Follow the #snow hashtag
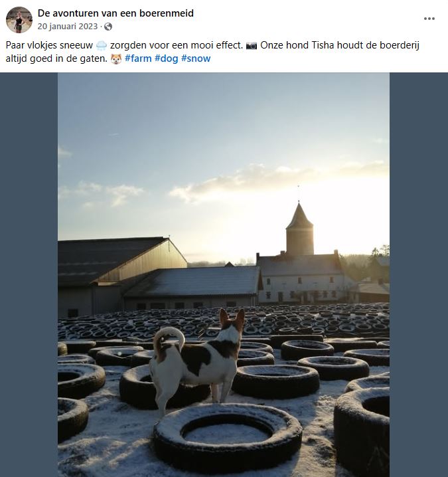This screenshot has width=448, height=477. (196, 58)
